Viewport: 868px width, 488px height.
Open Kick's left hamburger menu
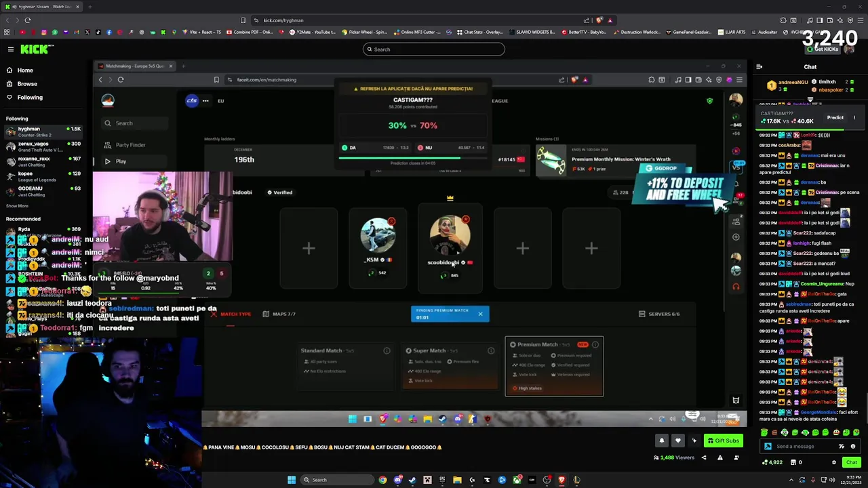tap(11, 49)
